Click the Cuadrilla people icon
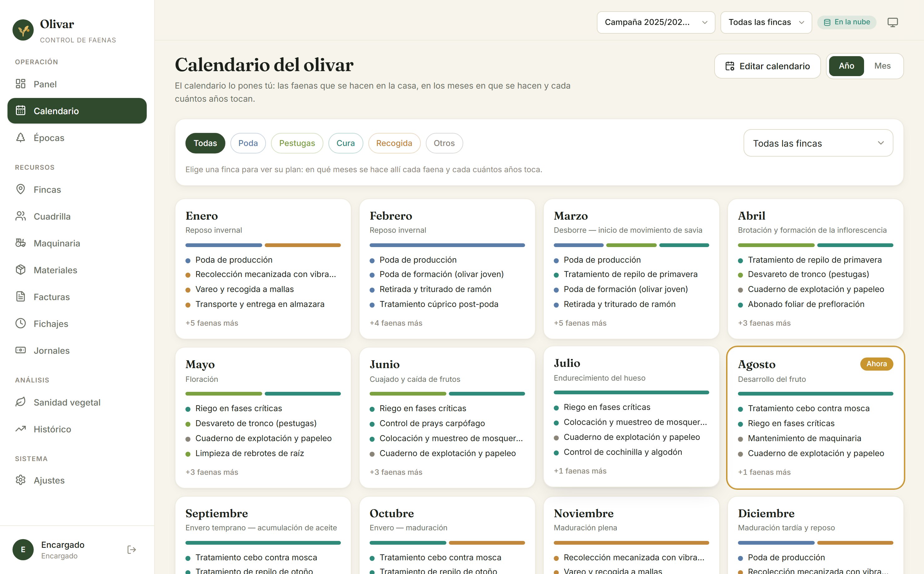924x574 pixels. pos(21,216)
